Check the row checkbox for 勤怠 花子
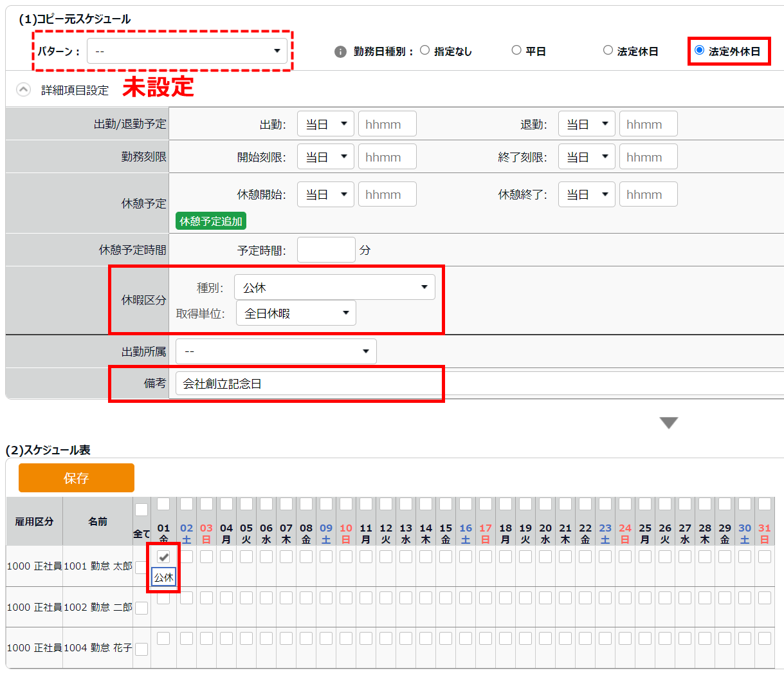The height and width of the screenshot is (677, 784). coord(141,649)
